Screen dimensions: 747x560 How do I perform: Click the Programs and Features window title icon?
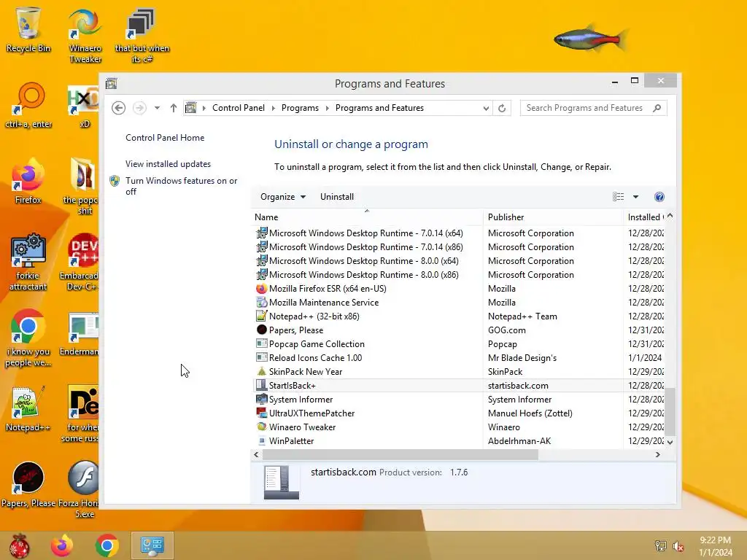112,84
